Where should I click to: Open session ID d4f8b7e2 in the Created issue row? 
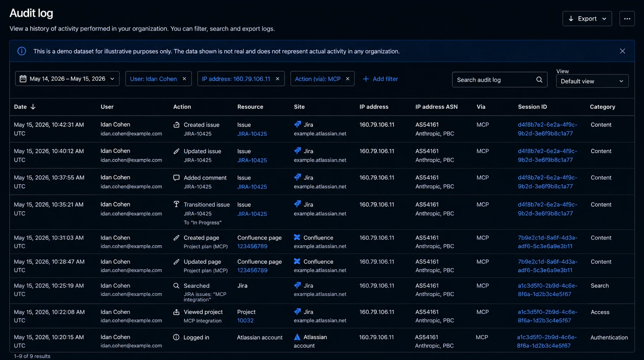548,129
